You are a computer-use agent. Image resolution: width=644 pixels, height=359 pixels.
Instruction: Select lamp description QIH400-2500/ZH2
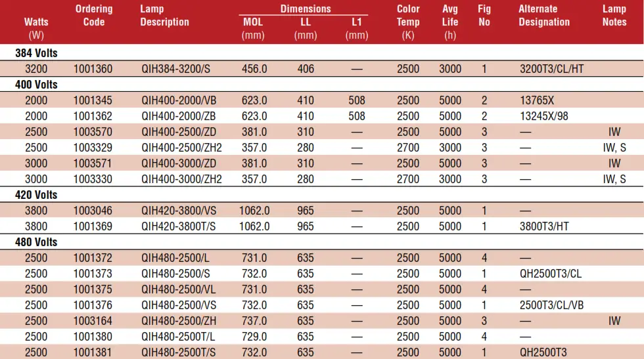pos(181,147)
